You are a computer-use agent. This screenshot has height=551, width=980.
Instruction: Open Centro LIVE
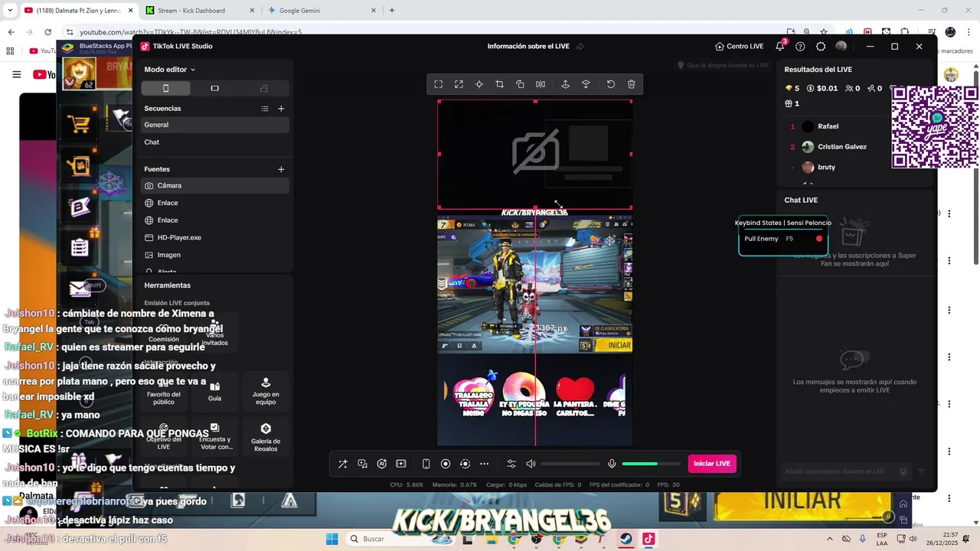(x=739, y=46)
